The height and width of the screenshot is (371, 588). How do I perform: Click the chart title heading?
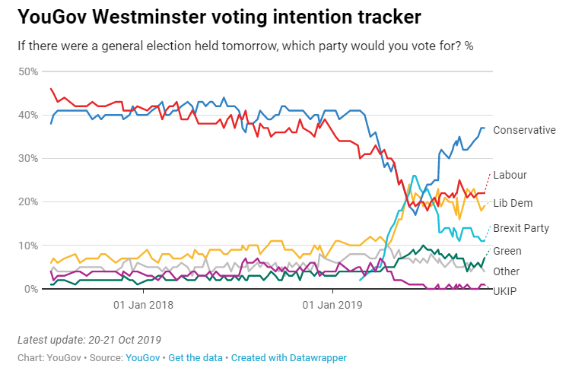(x=219, y=17)
